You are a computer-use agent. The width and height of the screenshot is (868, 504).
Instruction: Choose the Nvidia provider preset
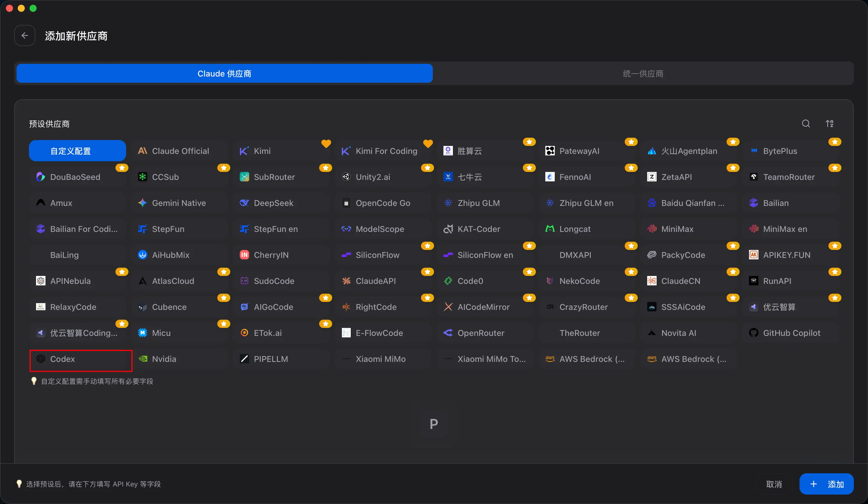pos(180,359)
